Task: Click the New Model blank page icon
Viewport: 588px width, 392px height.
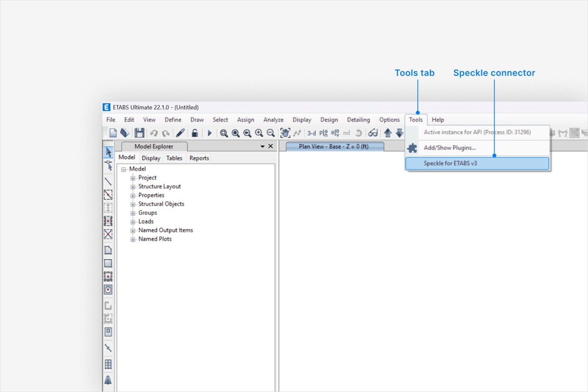Action: tap(113, 133)
